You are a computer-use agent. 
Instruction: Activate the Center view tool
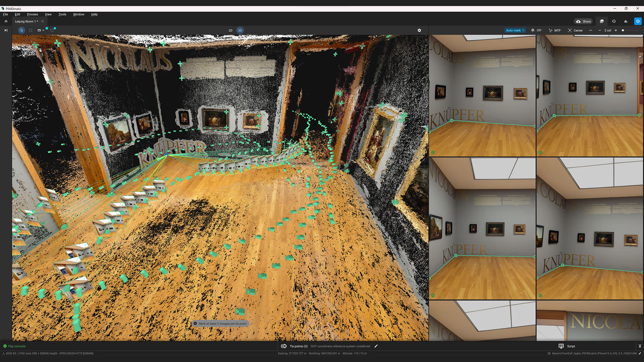[x=574, y=30]
